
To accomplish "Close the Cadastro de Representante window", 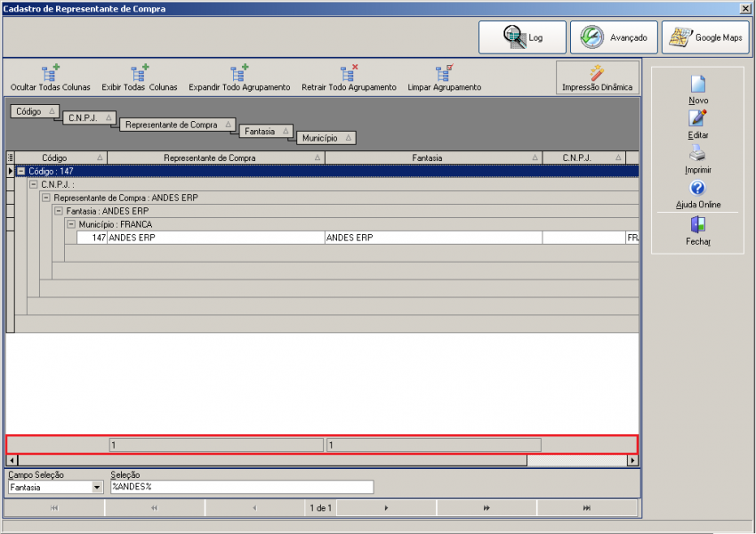I will (x=745, y=8).
